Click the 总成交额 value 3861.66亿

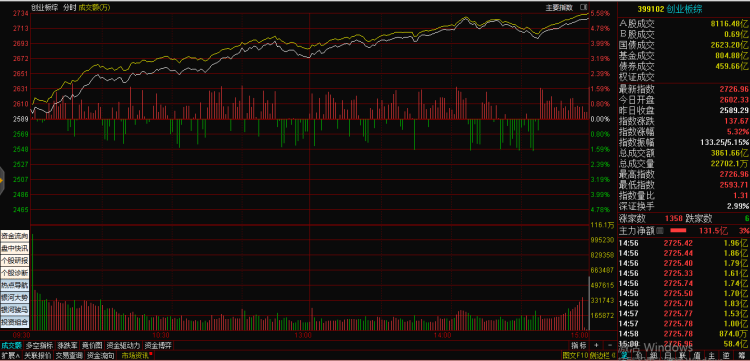coord(729,153)
